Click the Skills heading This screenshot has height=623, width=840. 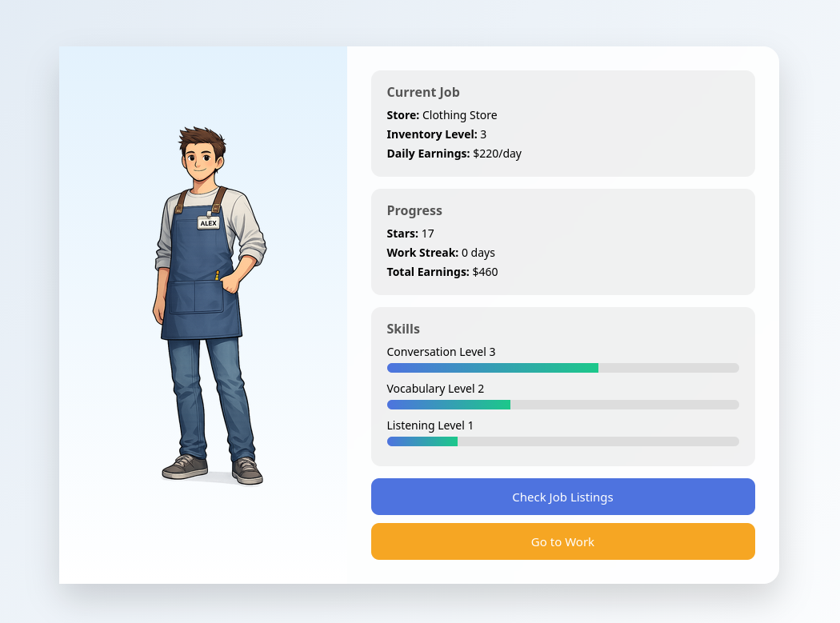pyautogui.click(x=403, y=329)
